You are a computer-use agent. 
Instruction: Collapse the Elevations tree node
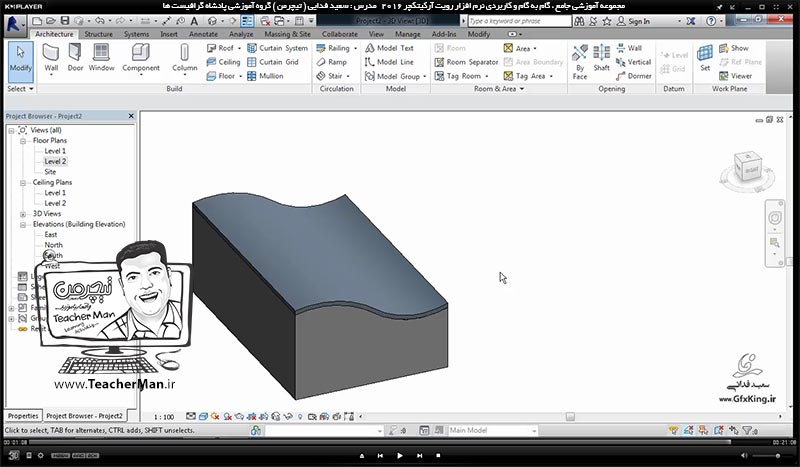tap(23, 225)
